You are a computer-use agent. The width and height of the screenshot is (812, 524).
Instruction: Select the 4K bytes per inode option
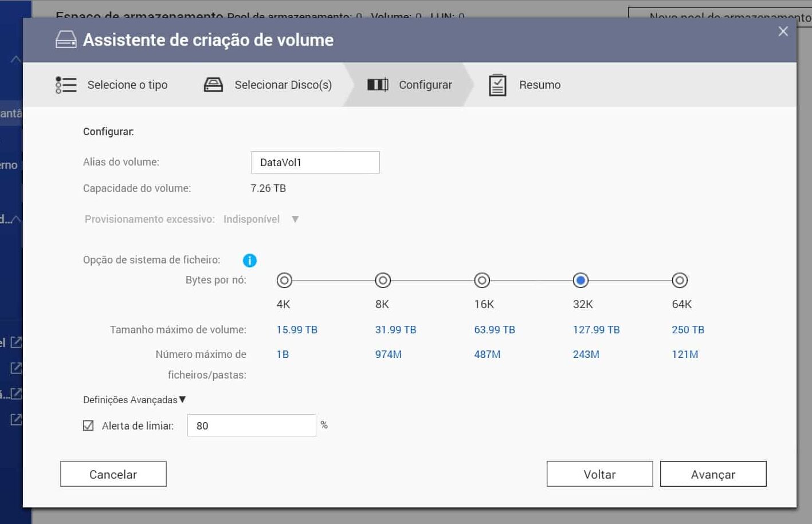point(284,281)
